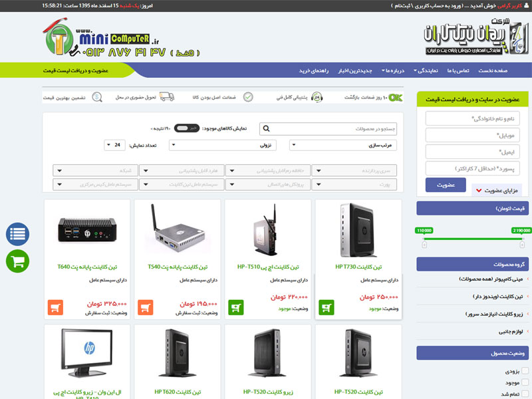Open the شبکه filter dropdown

pos(95,171)
